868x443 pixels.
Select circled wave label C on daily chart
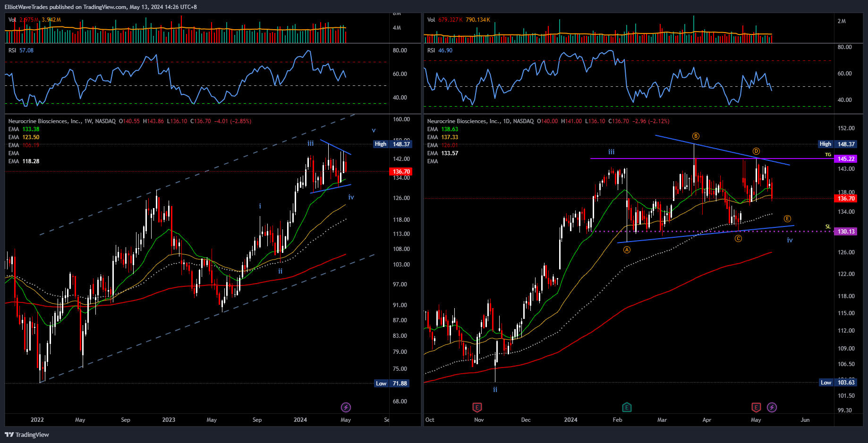[738, 239]
